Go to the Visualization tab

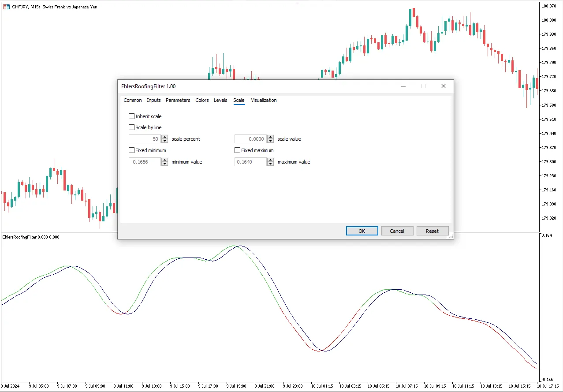click(x=264, y=100)
